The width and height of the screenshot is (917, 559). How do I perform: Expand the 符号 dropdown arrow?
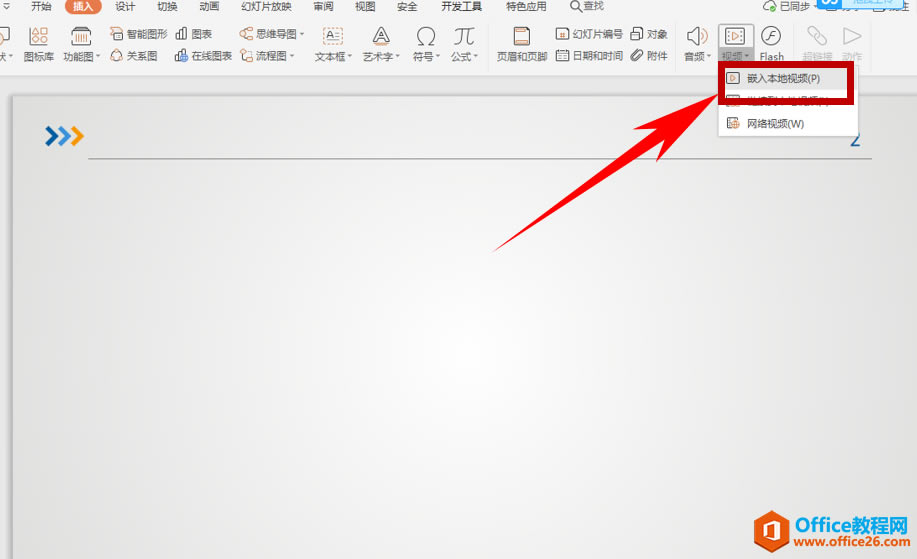click(437, 56)
